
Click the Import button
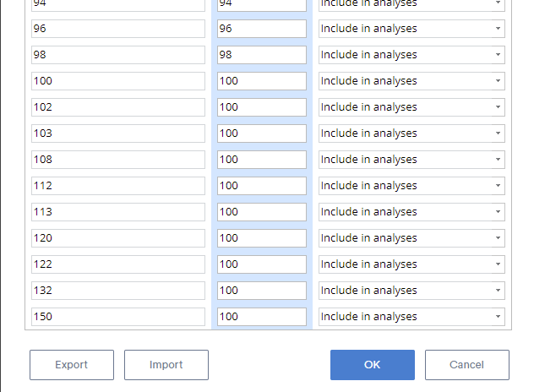pyautogui.click(x=166, y=365)
